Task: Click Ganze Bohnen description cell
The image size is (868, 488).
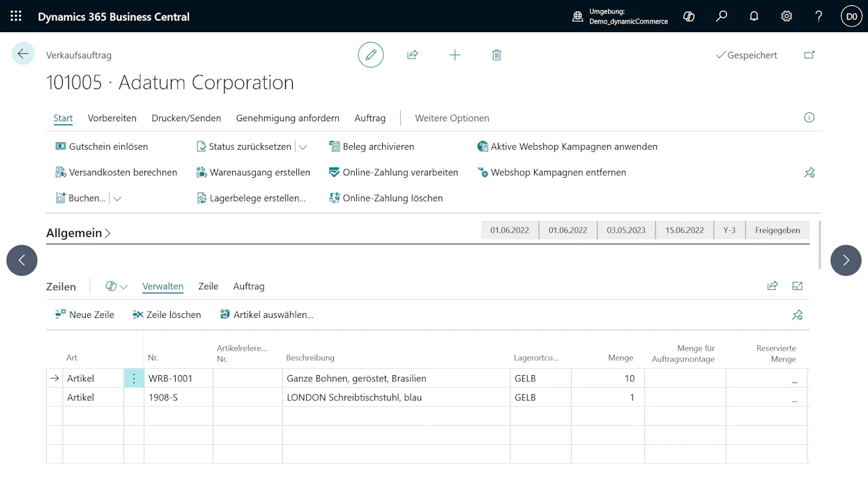Action: click(x=396, y=379)
